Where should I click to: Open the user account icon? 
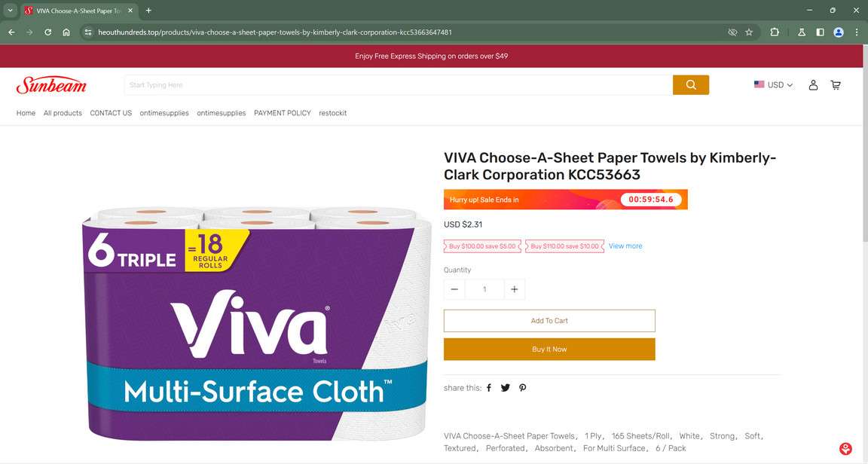coord(813,84)
